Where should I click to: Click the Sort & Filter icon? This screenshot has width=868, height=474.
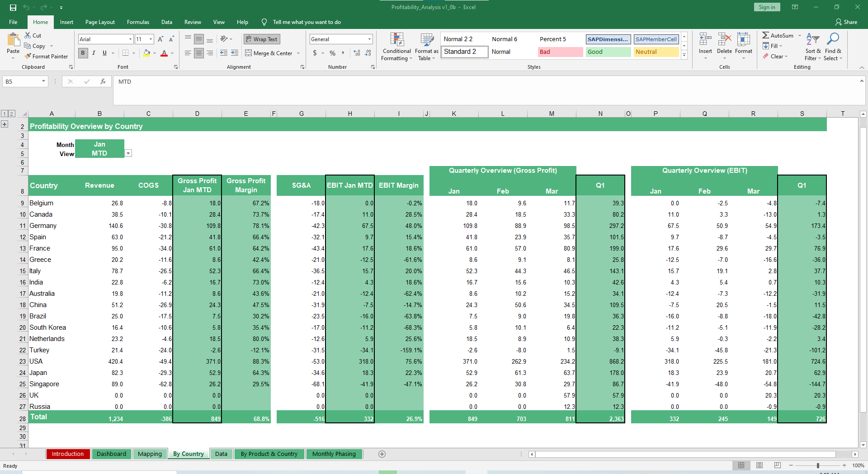[x=812, y=40]
